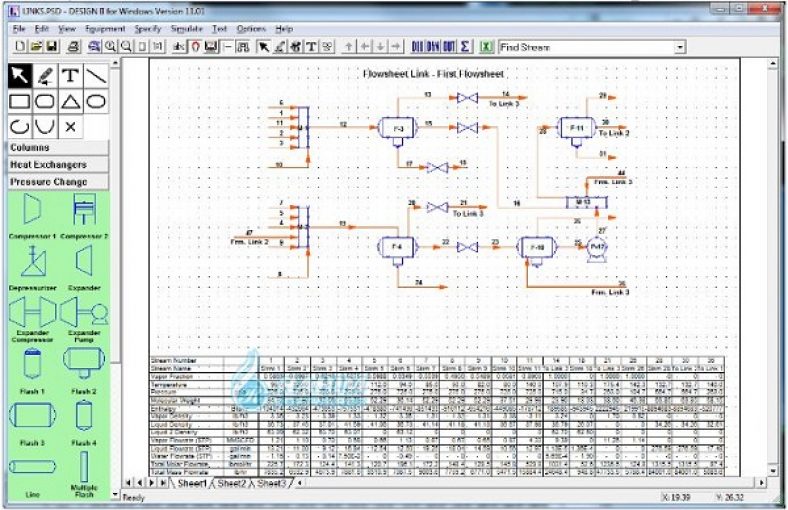Switch to the Sheet3 tab
788x510 pixels.
tap(270, 484)
